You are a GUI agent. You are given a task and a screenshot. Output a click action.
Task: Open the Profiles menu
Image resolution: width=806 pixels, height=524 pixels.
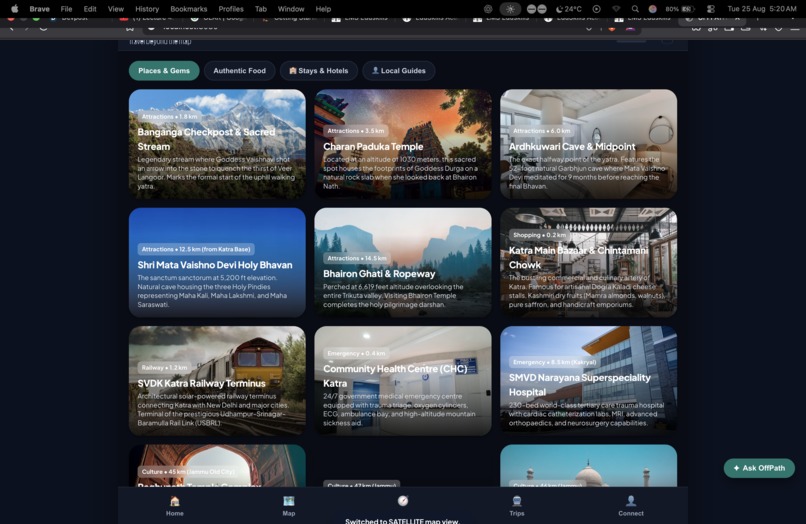[231, 9]
